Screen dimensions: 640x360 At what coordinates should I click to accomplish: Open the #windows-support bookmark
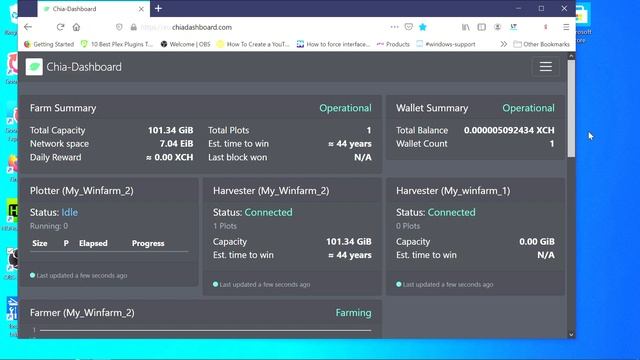pos(446,44)
